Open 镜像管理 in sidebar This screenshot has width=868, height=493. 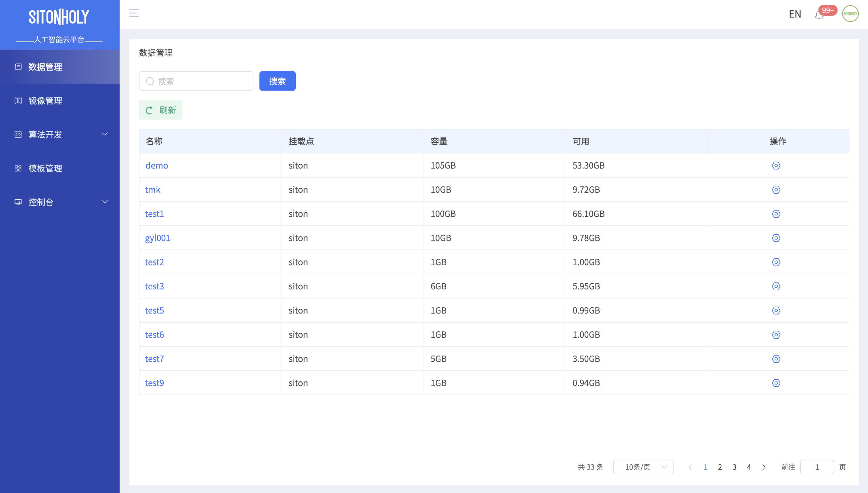(x=59, y=101)
